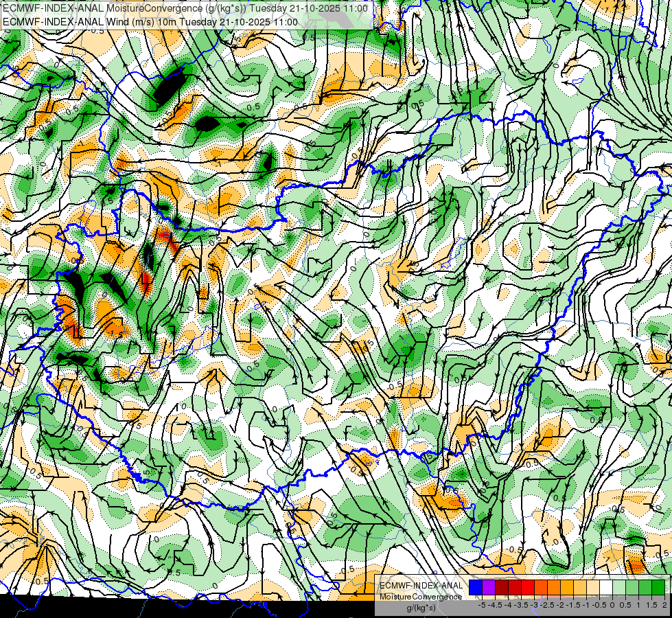Image resolution: width=672 pixels, height=618 pixels.
Task: Click the purple legend swatch
Action: pos(489,588)
